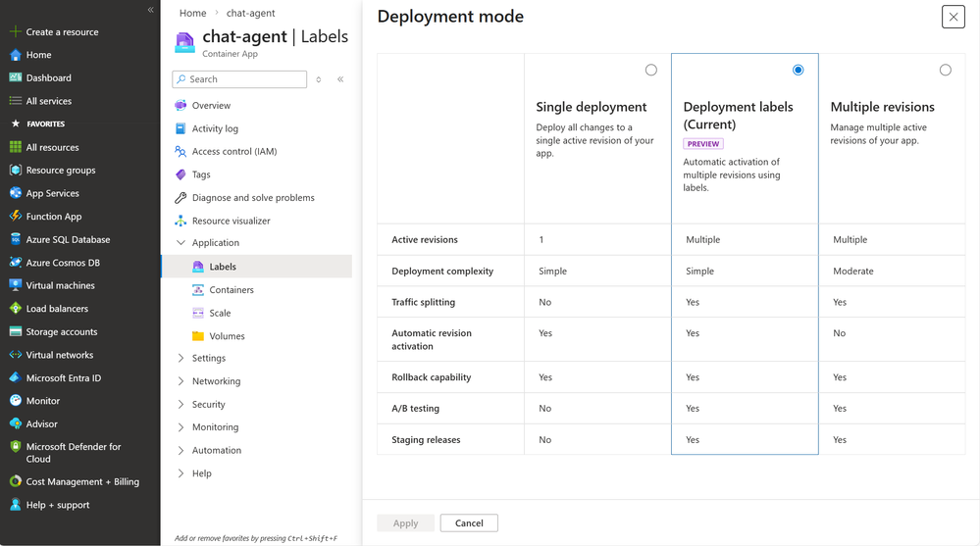Open the Tags icon in resource menu
Image resolution: width=980 pixels, height=546 pixels.
(x=181, y=174)
